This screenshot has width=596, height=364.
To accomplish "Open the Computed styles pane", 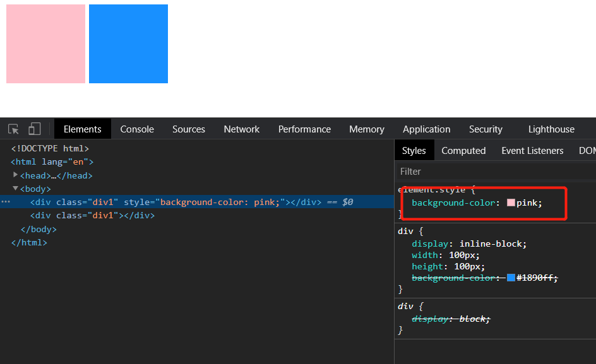I will 463,151.
